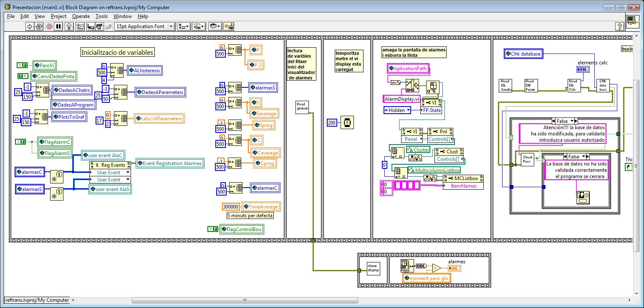644x308 pixels.
Task: Open the Edit menu
Action: click(25, 16)
